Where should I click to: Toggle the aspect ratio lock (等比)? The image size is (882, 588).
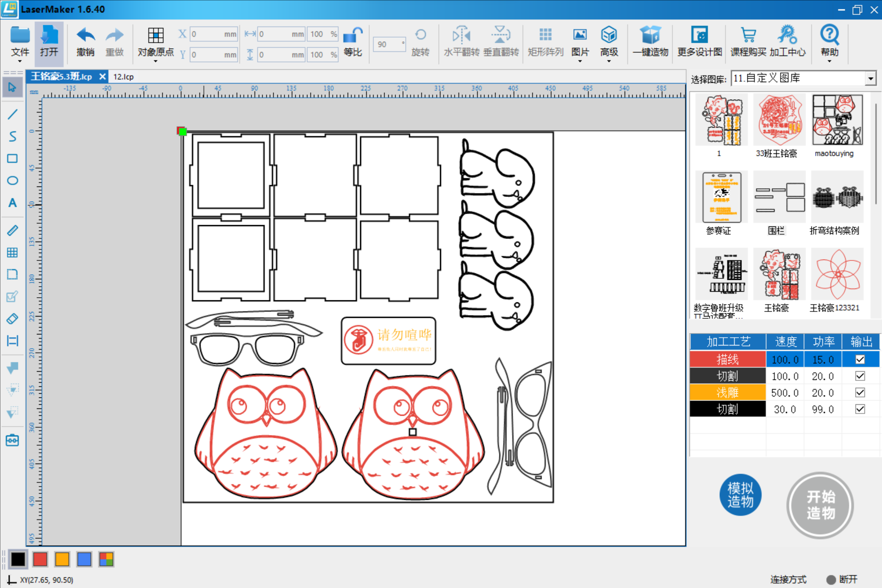[353, 35]
